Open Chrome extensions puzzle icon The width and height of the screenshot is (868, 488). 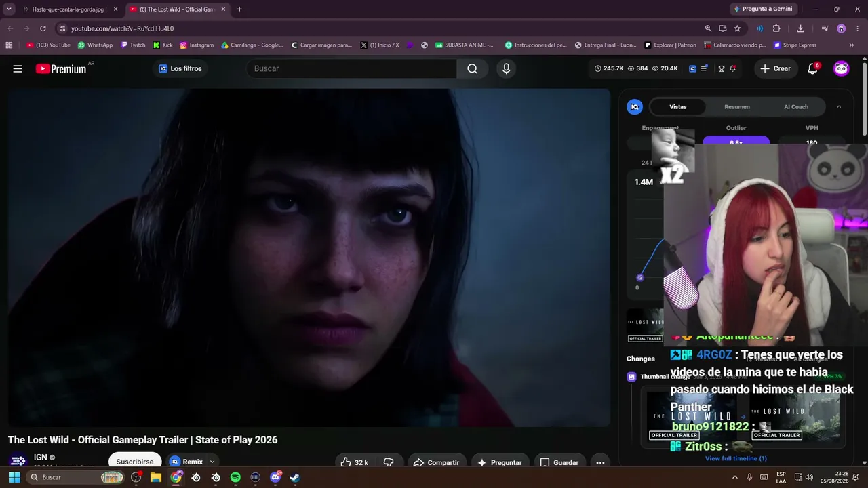776,28
